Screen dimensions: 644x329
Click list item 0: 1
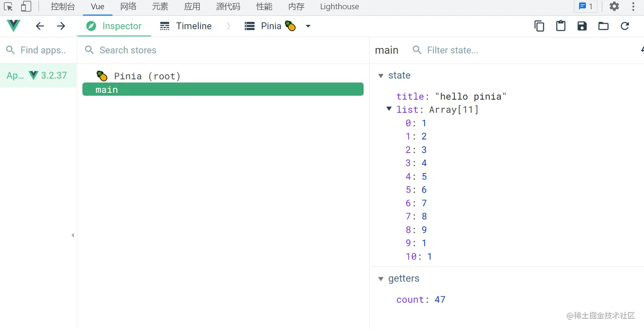pyautogui.click(x=416, y=123)
